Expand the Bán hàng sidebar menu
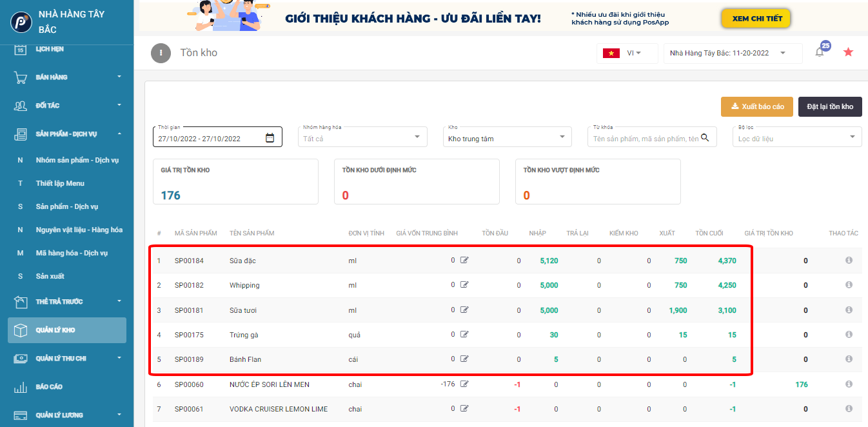 68,77
